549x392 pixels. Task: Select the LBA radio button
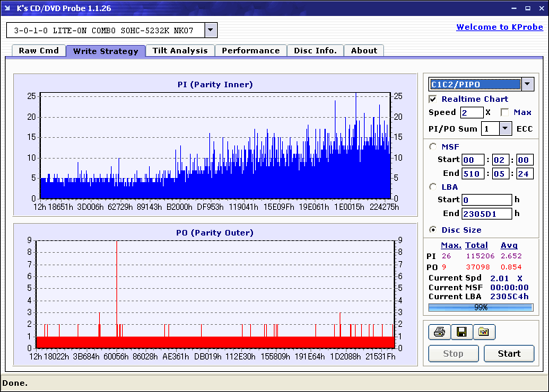point(433,186)
